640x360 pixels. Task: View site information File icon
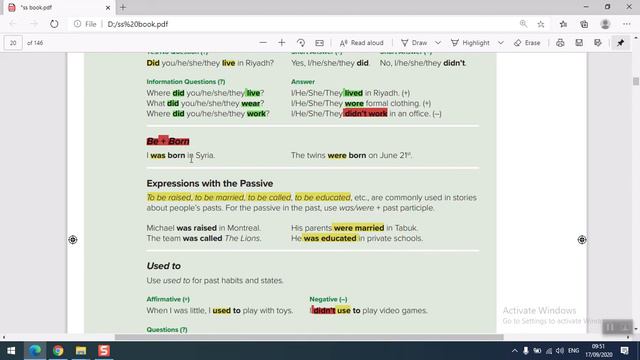(x=85, y=24)
